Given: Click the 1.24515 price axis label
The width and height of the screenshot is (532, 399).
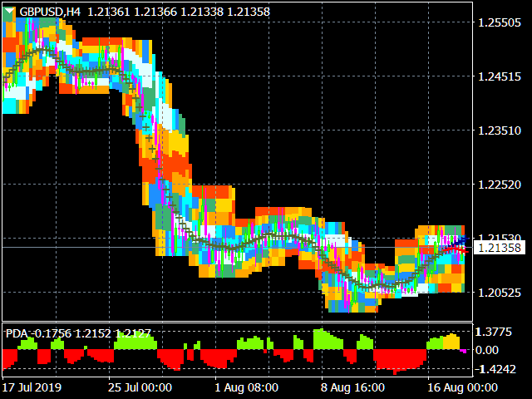Looking at the screenshot, I should 499,76.
